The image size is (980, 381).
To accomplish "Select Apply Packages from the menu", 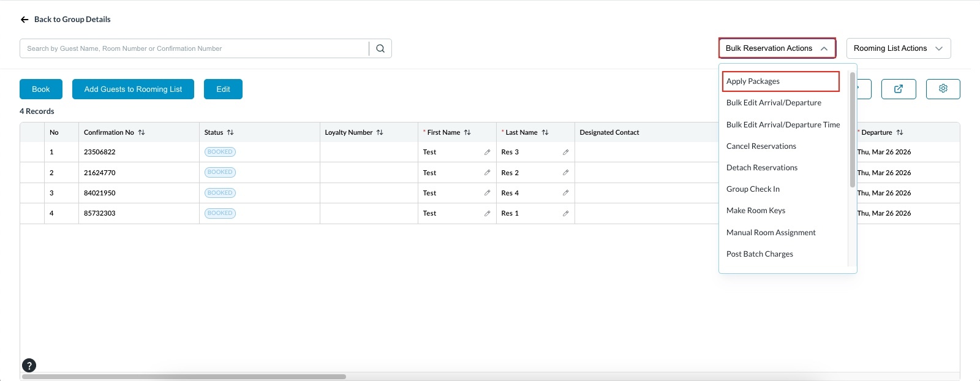I will (753, 81).
